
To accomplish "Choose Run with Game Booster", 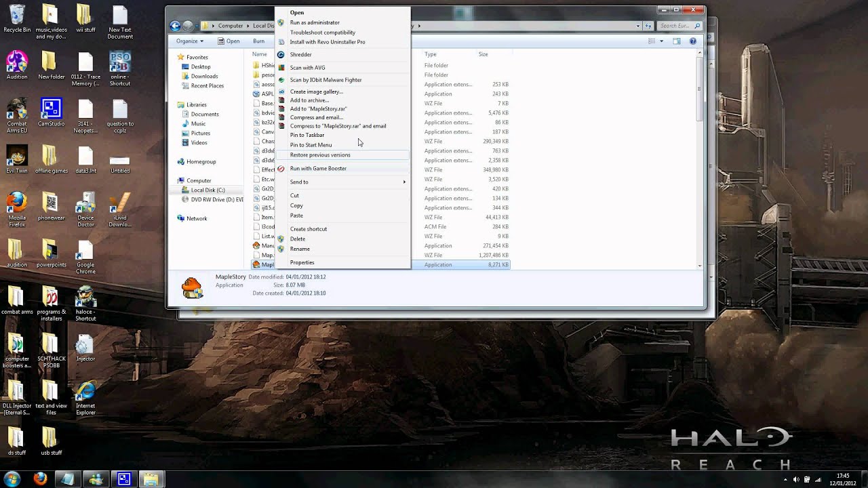I will 342,168.
